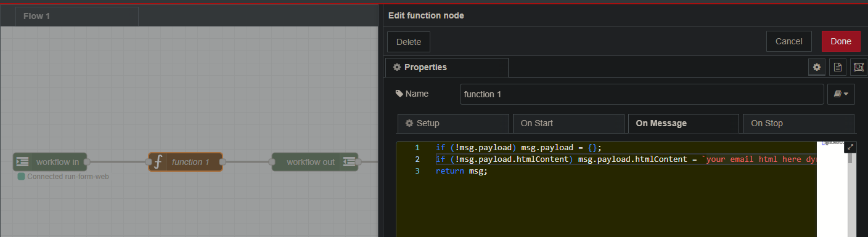Click the Delete button
868x237 pixels.
click(409, 42)
